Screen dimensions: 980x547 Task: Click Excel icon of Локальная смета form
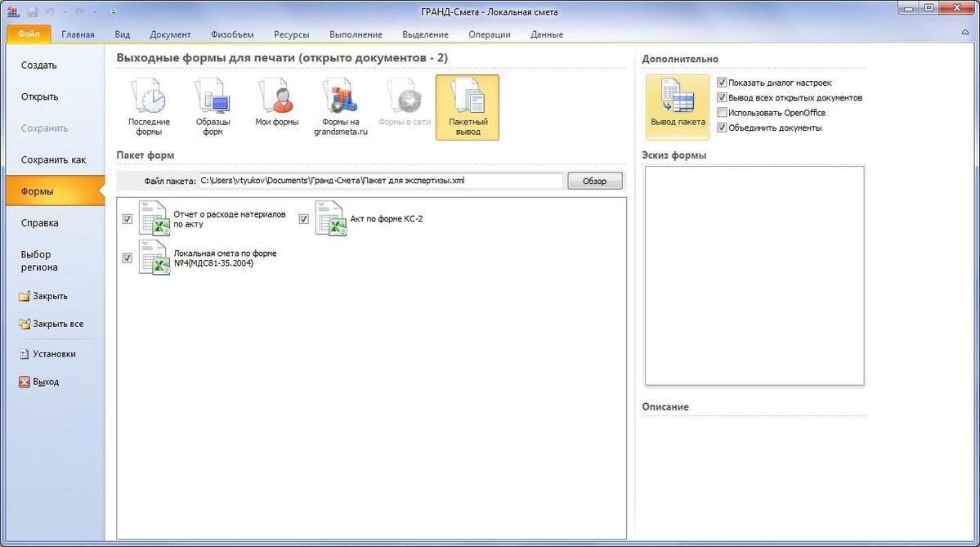pos(154,258)
